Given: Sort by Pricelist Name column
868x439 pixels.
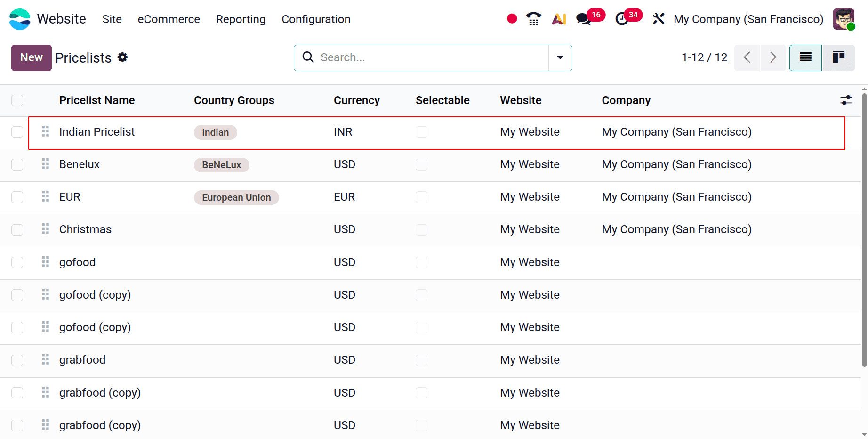Looking at the screenshot, I should pyautogui.click(x=97, y=100).
